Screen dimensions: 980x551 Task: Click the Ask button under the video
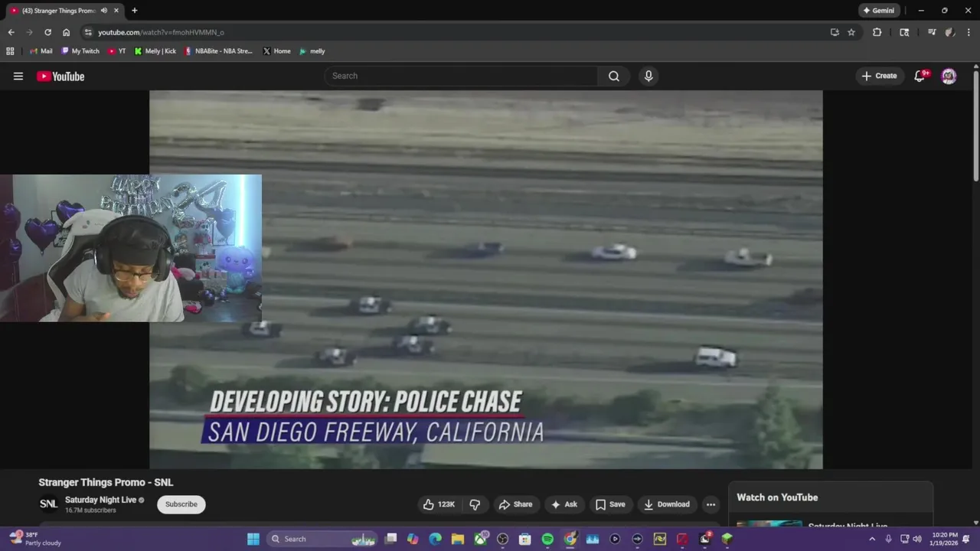pos(564,504)
